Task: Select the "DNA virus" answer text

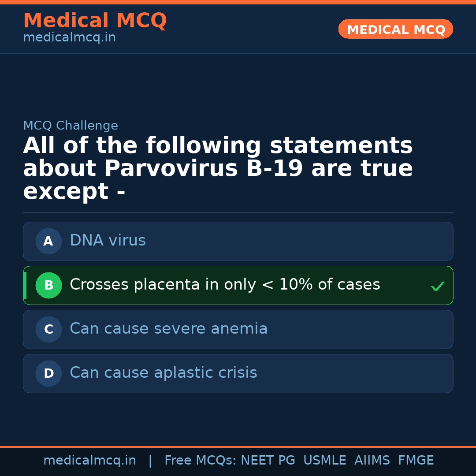Action: (108, 241)
